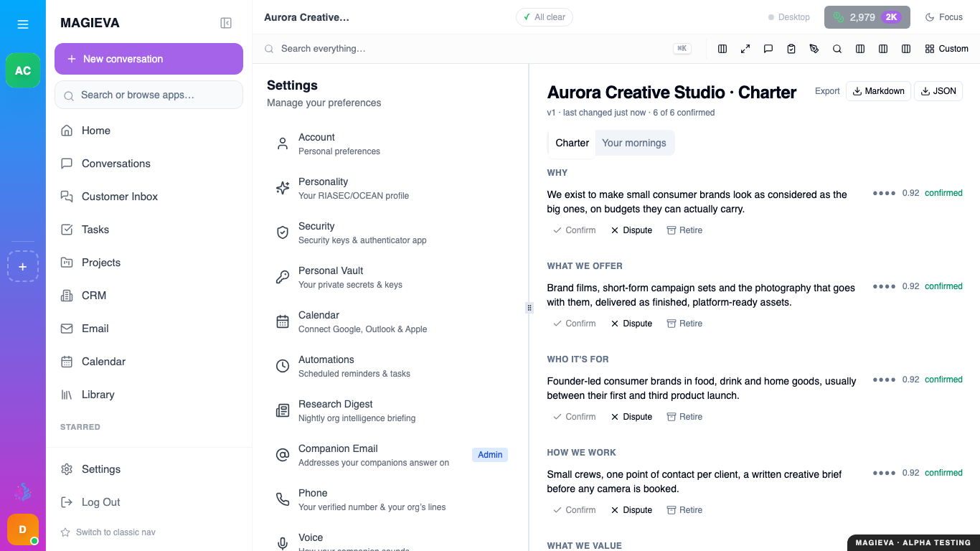Open the chat bubble toolbar icon
Image resolution: width=980 pixels, height=551 pixels.
[x=768, y=49]
